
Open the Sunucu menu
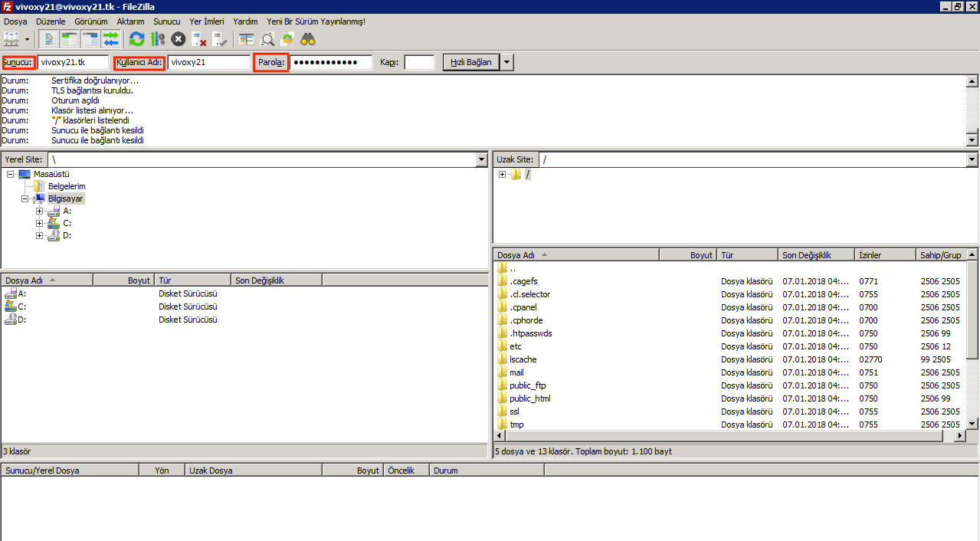167,21
